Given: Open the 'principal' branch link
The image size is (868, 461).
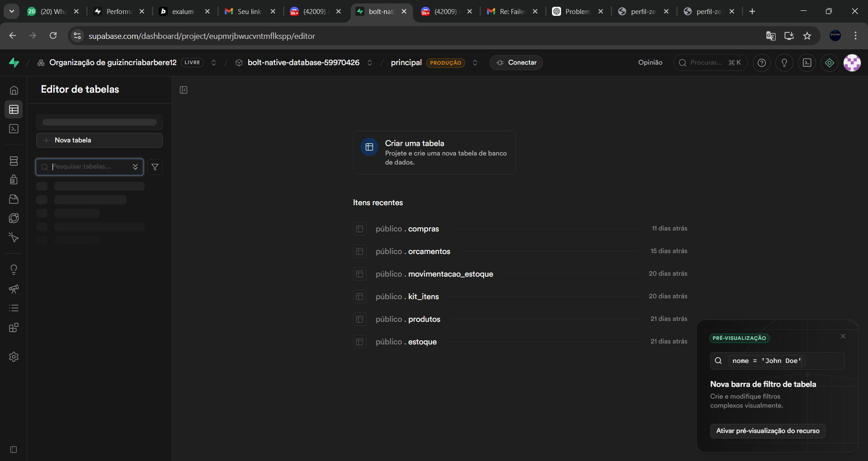Looking at the screenshot, I should tap(406, 63).
